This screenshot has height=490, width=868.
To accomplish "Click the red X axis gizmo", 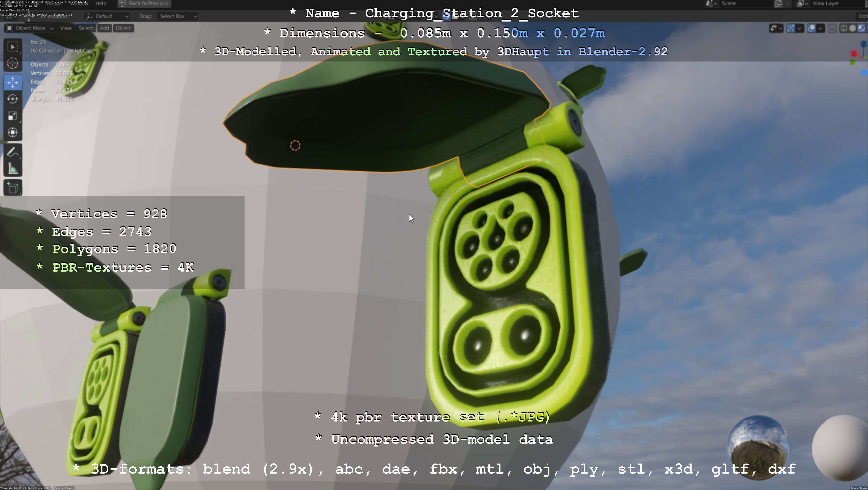I will click(x=854, y=54).
